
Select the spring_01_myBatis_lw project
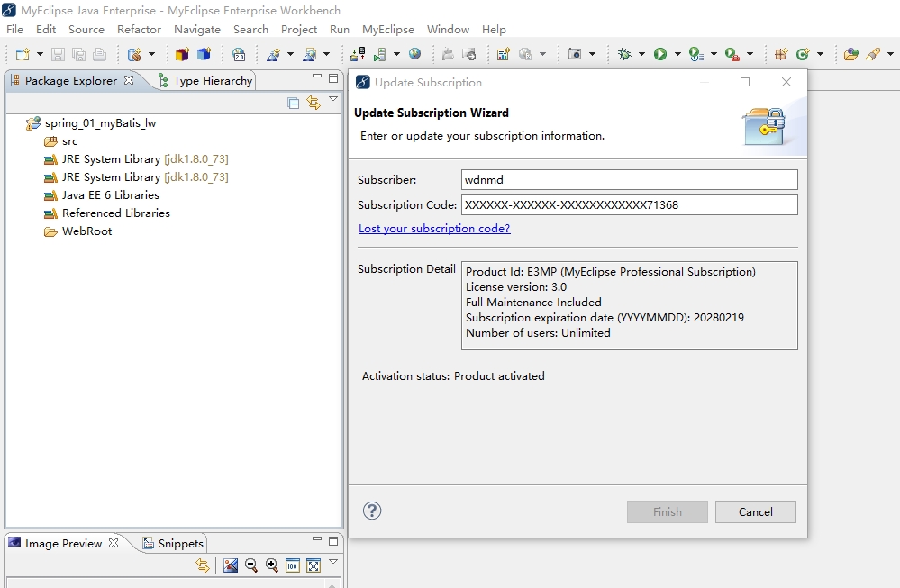pos(92,122)
